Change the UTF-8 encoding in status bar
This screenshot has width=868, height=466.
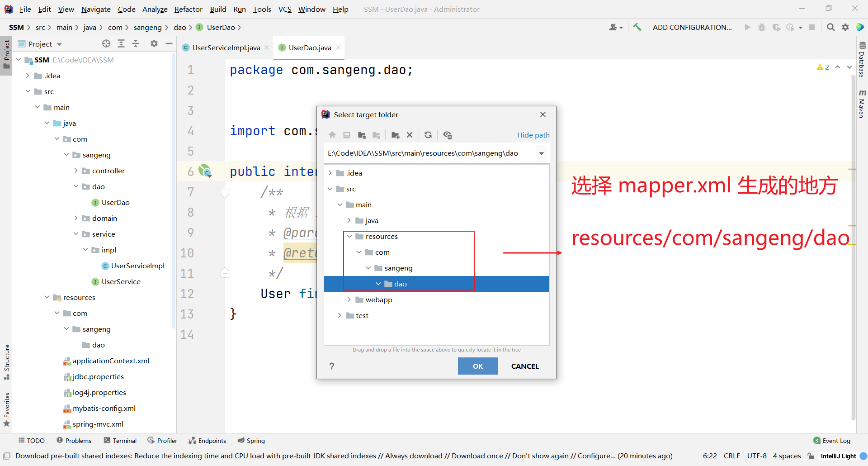(x=757, y=456)
